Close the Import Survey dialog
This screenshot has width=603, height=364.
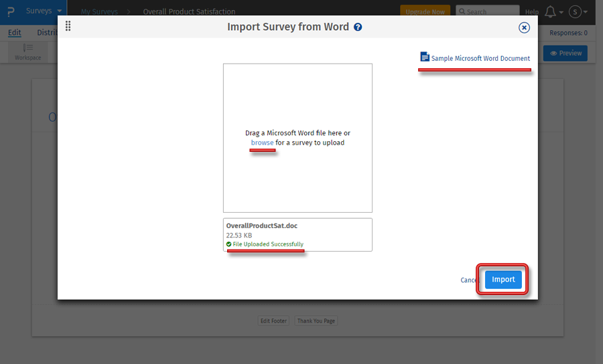(x=524, y=27)
